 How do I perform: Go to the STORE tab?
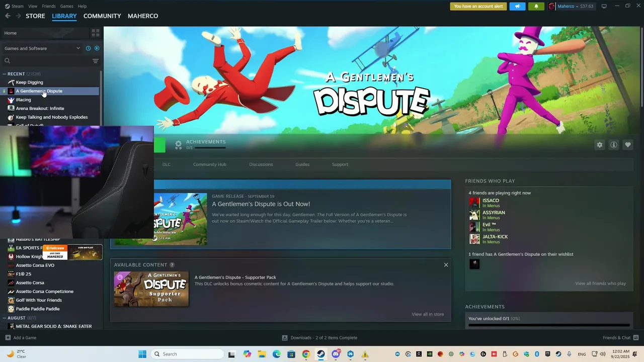click(x=35, y=16)
